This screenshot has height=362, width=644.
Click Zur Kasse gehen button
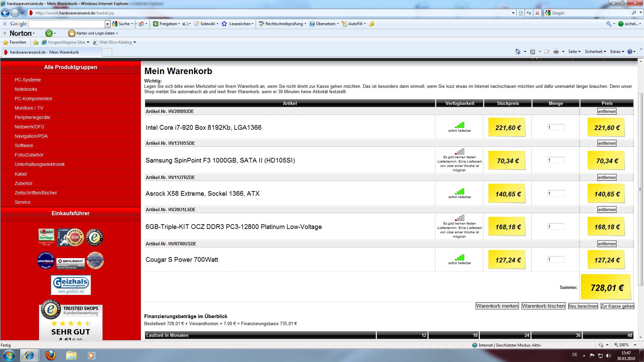pyautogui.click(x=617, y=306)
